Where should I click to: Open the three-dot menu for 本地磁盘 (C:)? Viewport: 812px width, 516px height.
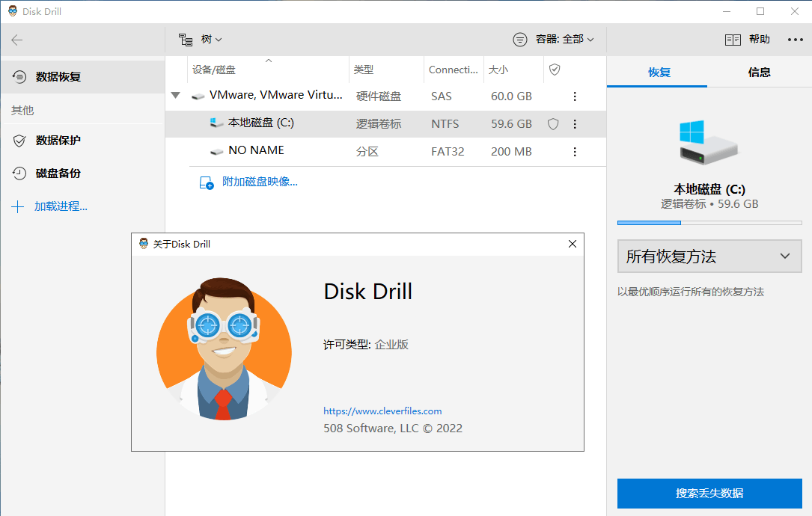[x=575, y=124]
